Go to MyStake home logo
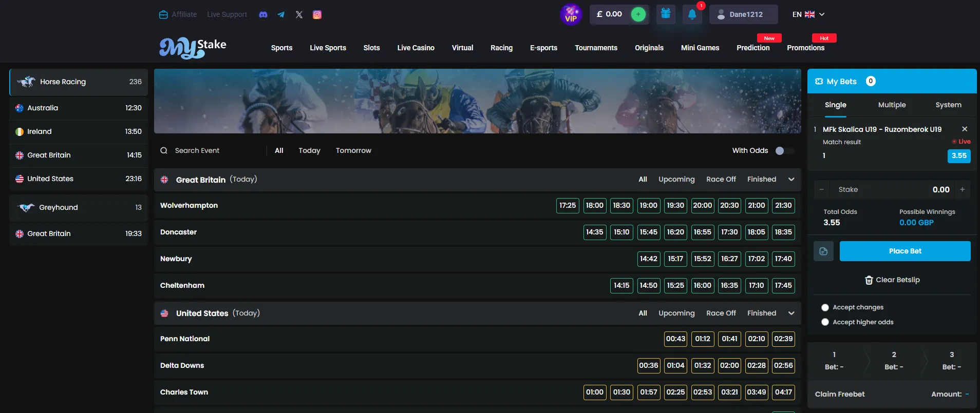980x413 pixels. tap(193, 48)
